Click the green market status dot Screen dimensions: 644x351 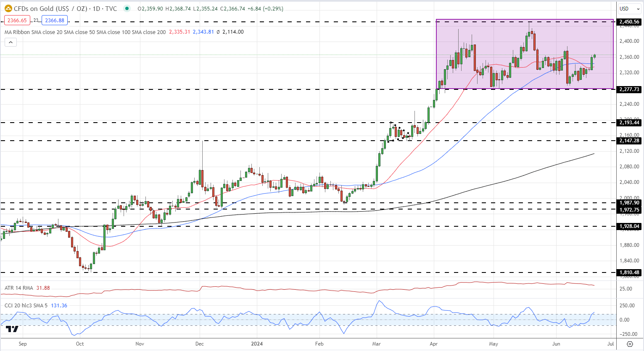point(127,8)
